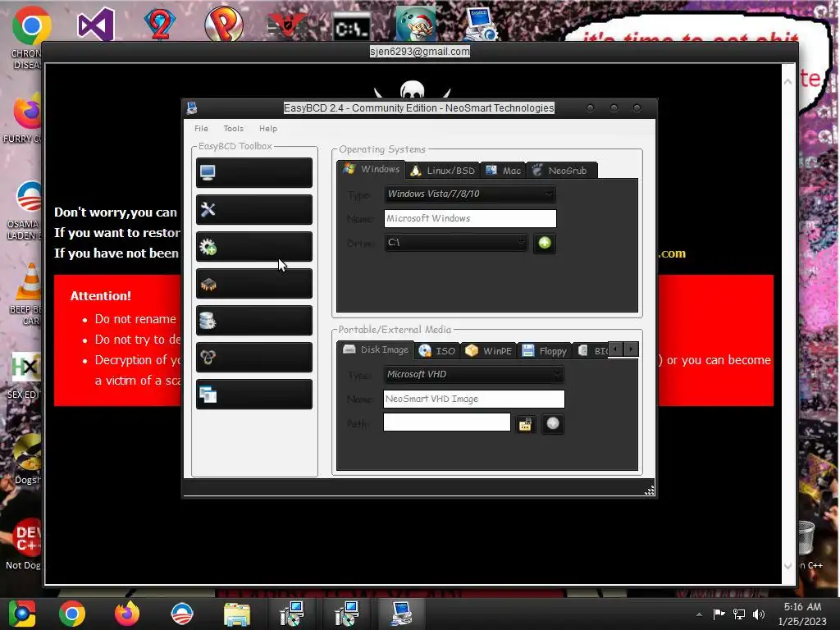The width and height of the screenshot is (840, 630).
Task: Click the Start button on the taskbar
Action: (22, 614)
